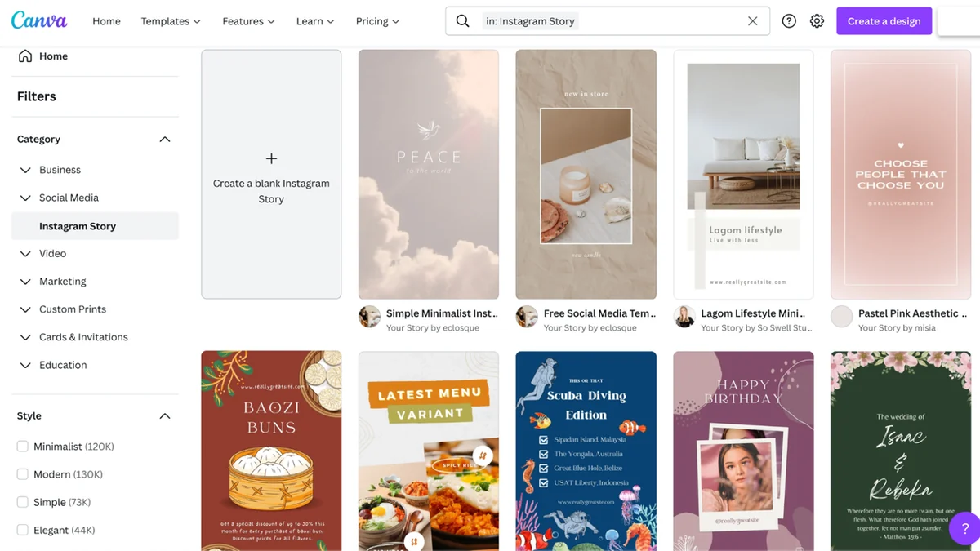Click the Canva logo
980x551 pixels.
click(x=39, y=21)
